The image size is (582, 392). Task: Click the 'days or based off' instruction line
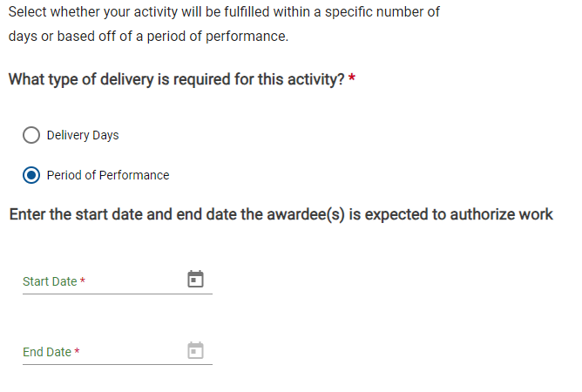tap(148, 37)
